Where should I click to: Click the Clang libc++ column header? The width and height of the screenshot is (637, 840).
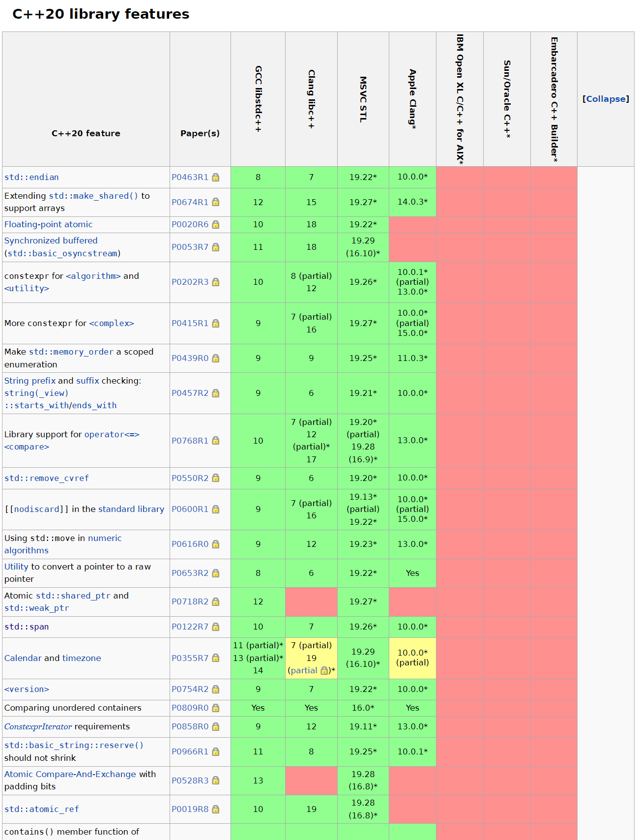tap(311, 99)
